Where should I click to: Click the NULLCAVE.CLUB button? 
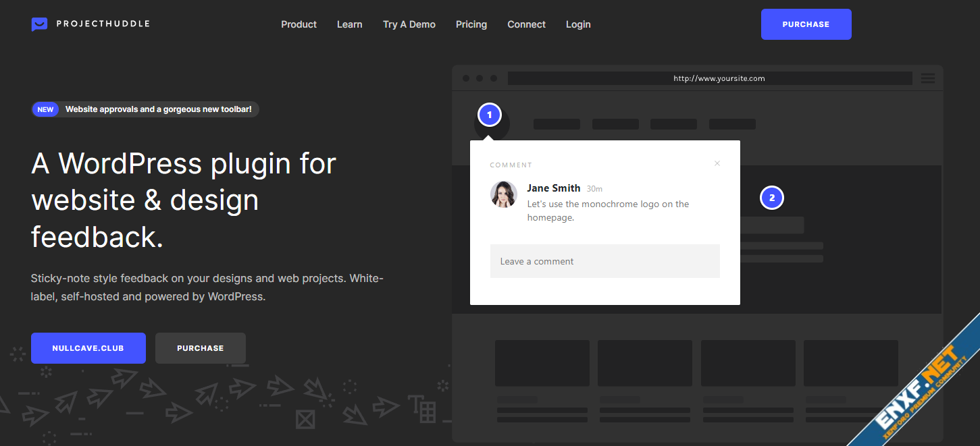click(88, 348)
